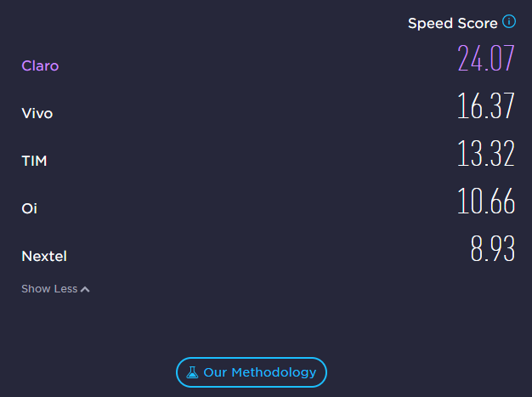Select the Oi carrier name

[29, 208]
